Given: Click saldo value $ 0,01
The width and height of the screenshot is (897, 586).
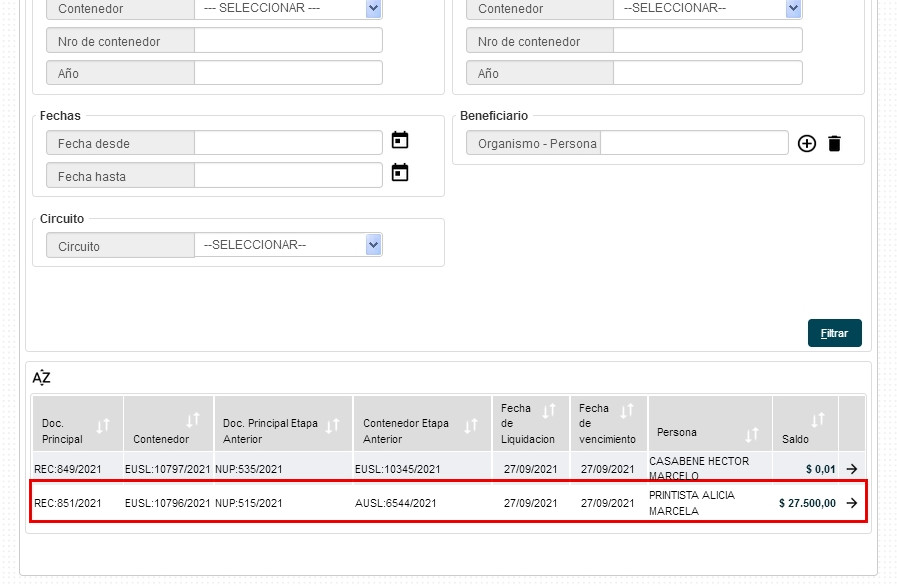Looking at the screenshot, I should 820,469.
